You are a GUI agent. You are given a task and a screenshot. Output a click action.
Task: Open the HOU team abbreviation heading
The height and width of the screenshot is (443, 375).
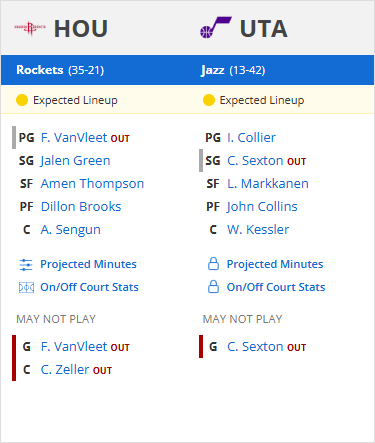pos(81,29)
